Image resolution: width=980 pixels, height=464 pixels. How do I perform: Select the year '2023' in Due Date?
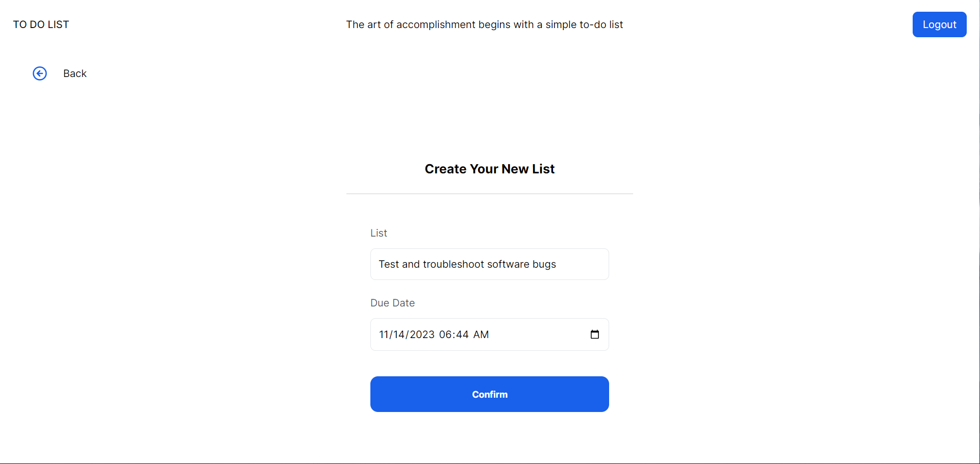pos(422,334)
